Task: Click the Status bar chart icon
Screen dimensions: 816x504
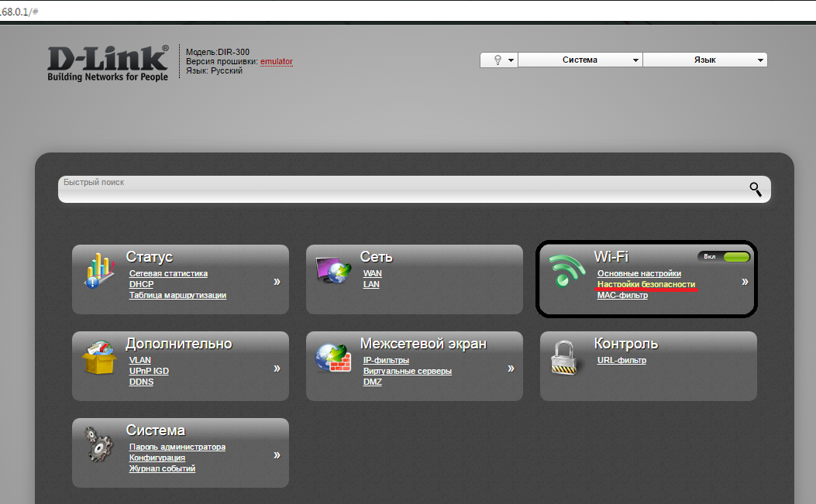Action: click(99, 270)
